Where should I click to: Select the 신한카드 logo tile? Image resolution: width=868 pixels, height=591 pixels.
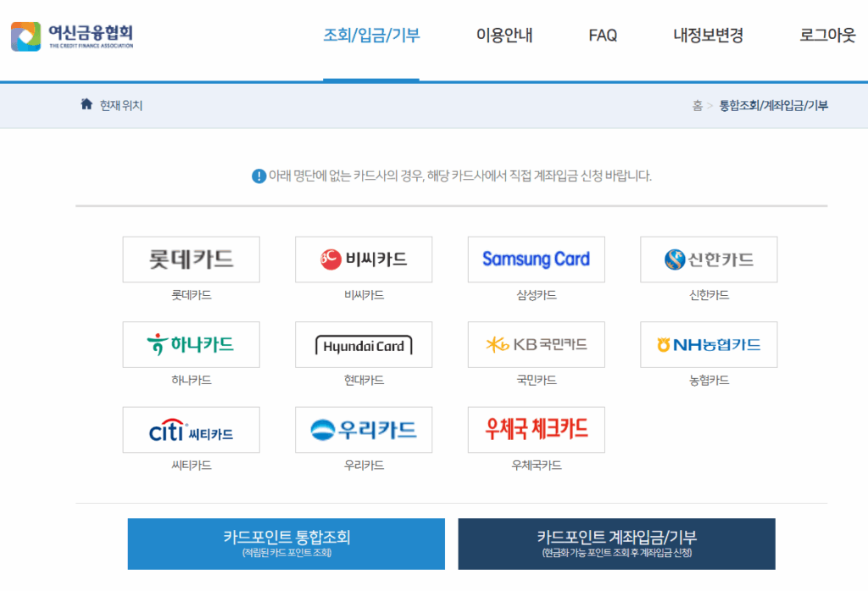click(709, 259)
